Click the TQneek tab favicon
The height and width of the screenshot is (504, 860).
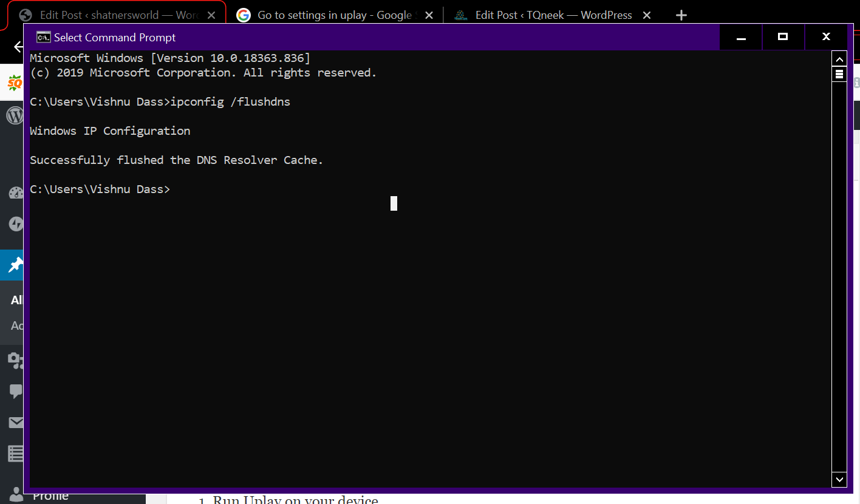[461, 15]
